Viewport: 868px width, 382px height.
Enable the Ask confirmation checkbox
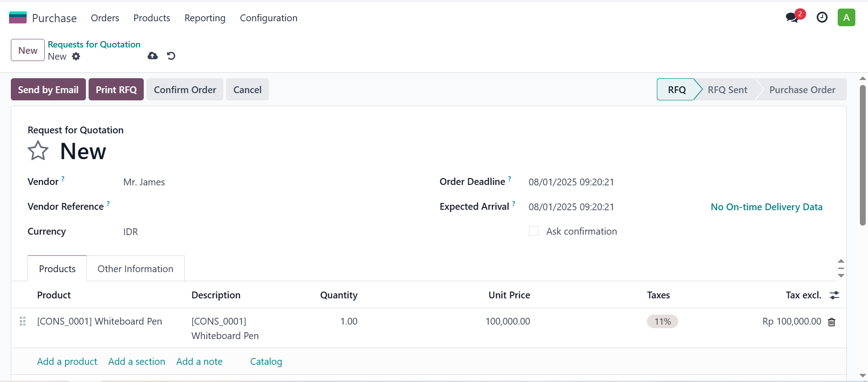tap(533, 231)
